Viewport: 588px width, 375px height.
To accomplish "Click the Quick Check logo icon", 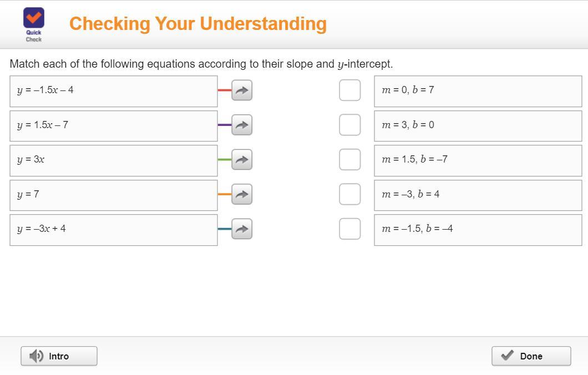I will point(34,19).
